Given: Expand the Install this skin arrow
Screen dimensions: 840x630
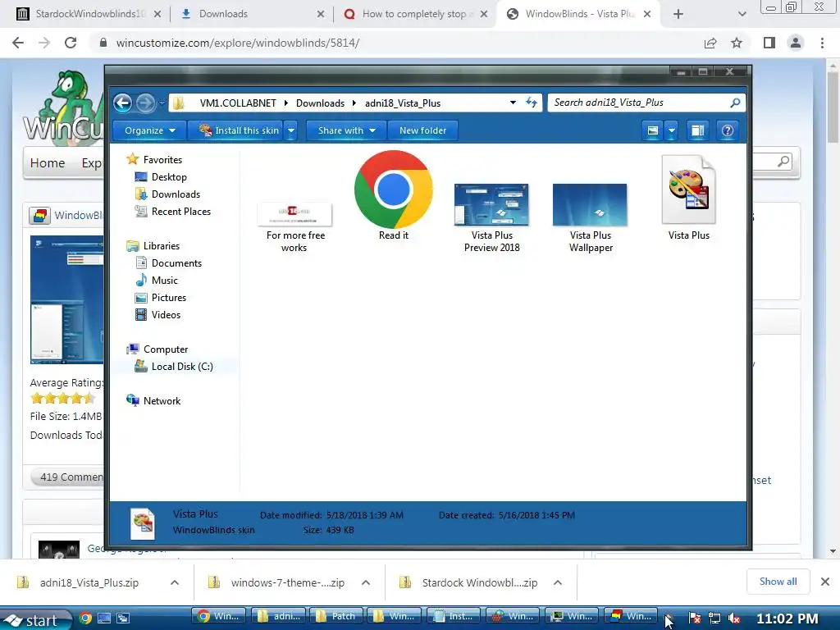Looking at the screenshot, I should point(291,130).
